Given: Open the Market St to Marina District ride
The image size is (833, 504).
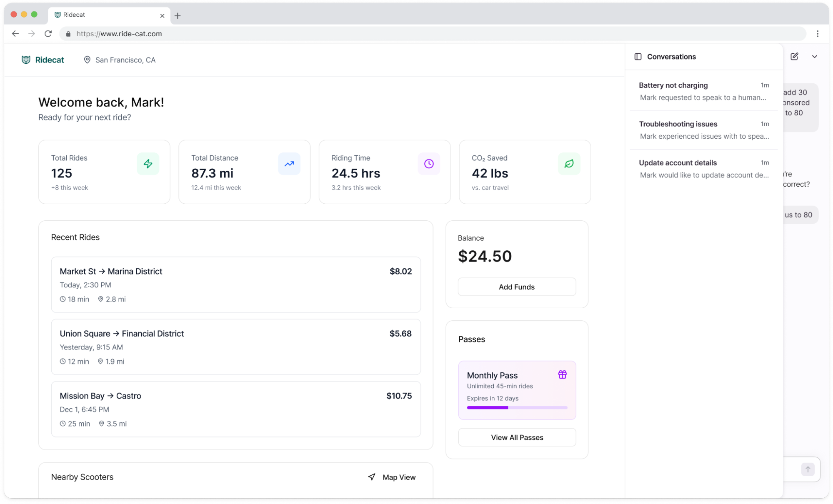Looking at the screenshot, I should 235,284.
